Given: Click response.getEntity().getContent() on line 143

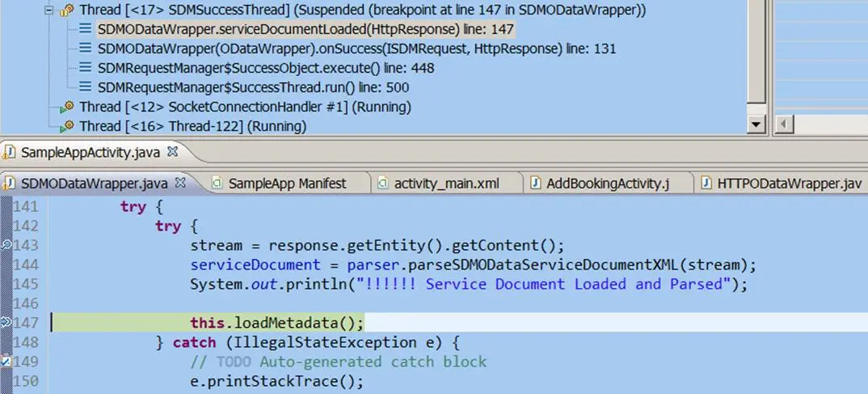Looking at the screenshot, I should 416,245.
